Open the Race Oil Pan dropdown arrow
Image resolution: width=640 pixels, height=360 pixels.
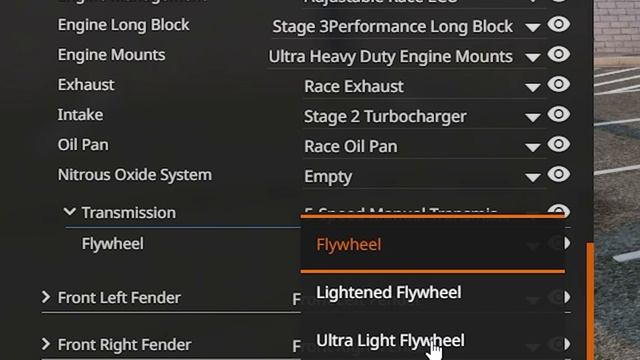coord(533,147)
